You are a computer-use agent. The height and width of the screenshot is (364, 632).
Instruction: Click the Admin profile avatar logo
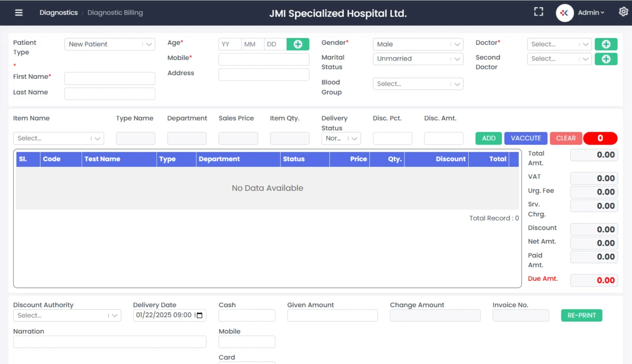tap(565, 13)
